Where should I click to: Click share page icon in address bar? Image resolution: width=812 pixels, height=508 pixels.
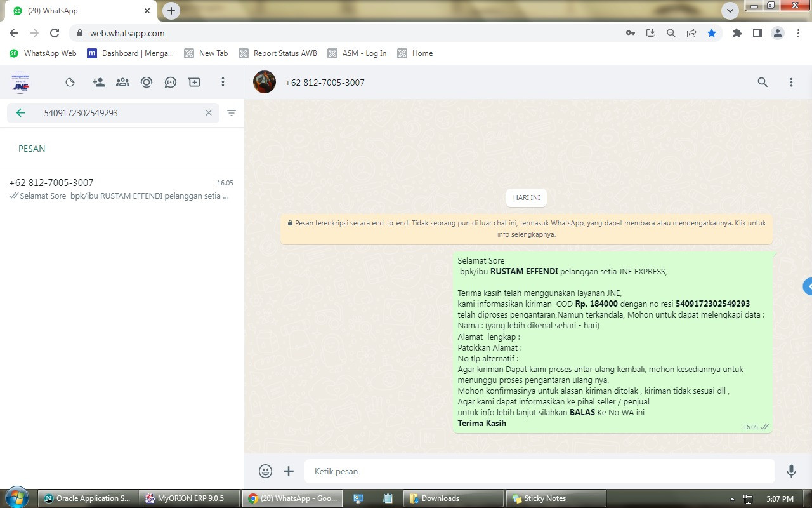pyautogui.click(x=691, y=33)
